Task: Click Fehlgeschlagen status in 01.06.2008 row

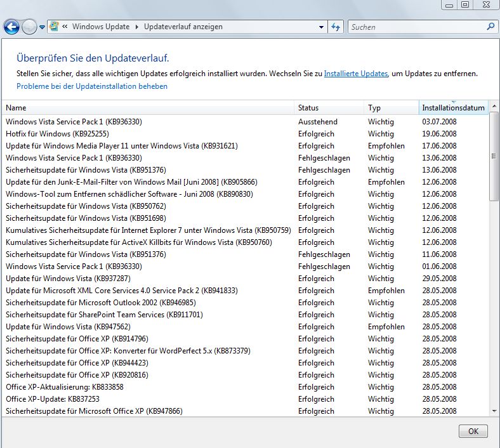Action: coord(324,267)
